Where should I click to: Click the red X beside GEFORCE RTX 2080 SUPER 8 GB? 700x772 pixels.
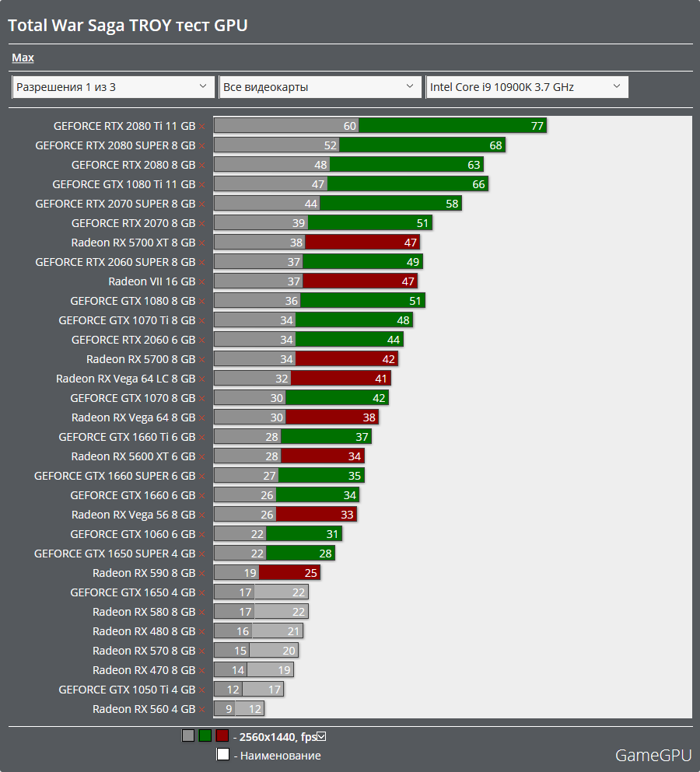202,146
